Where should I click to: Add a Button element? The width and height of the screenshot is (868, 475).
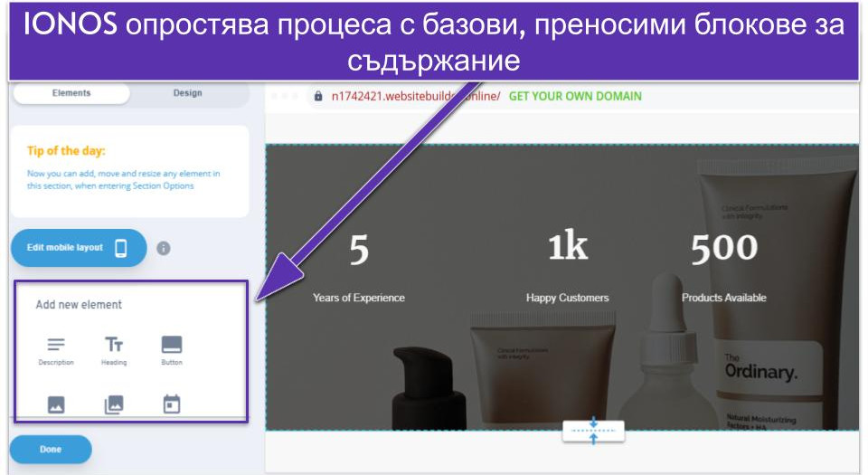(172, 351)
